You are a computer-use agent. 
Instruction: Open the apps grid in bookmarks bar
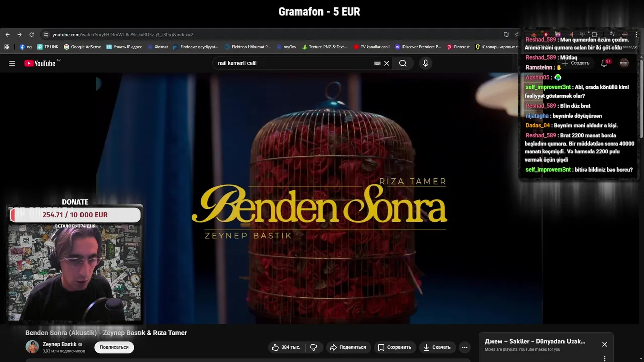pyautogui.click(x=7, y=47)
